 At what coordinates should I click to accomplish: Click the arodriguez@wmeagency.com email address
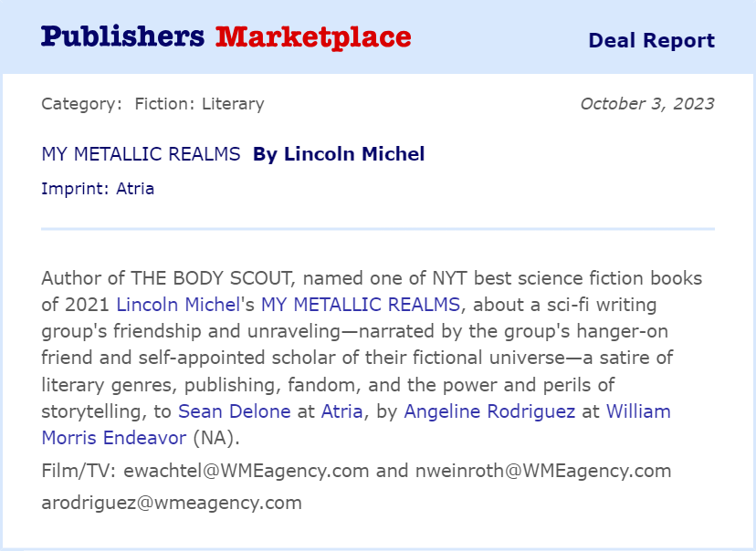point(172,502)
